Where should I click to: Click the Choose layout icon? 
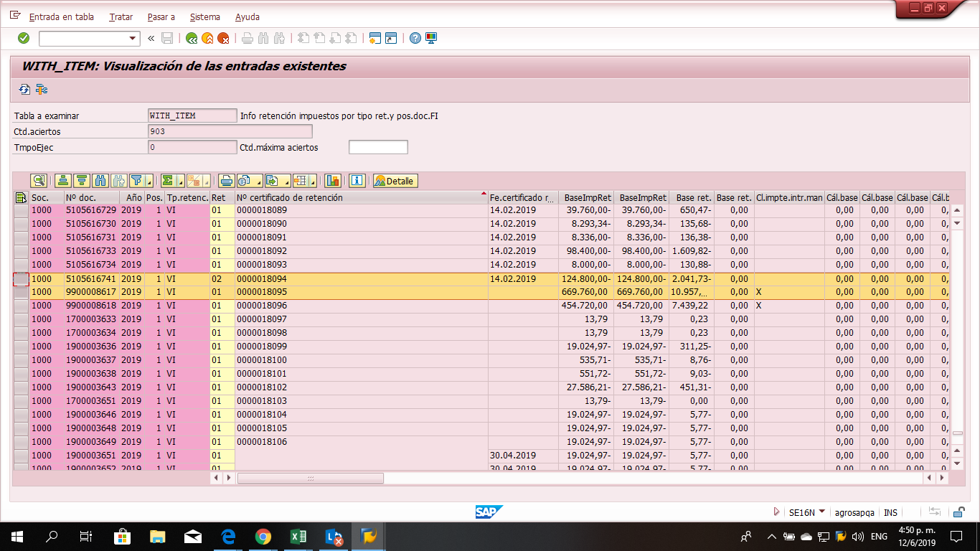[300, 181]
